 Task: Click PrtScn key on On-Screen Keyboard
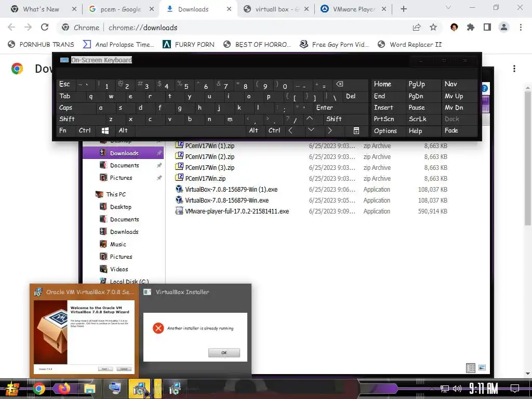(388, 119)
